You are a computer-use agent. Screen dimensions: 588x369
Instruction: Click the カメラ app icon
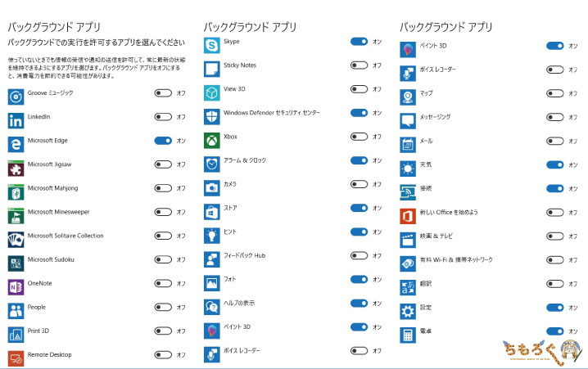[x=212, y=188]
